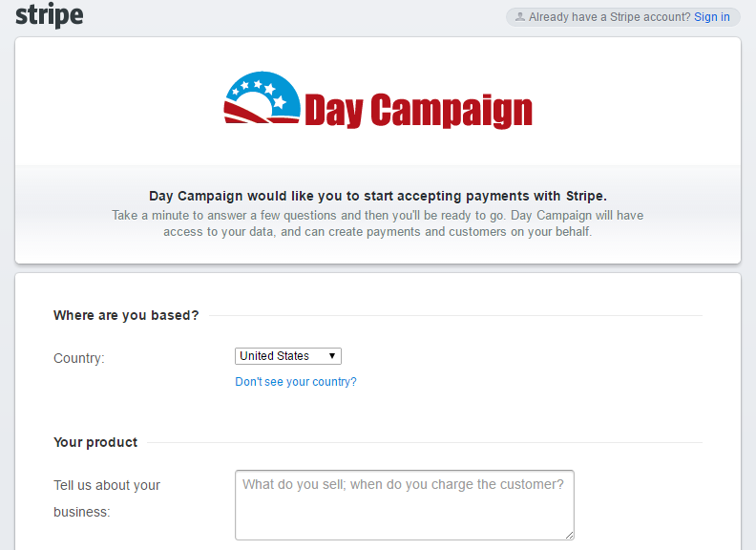Click the Already have a Stripe account? text
The width and height of the screenshot is (756, 550).
(609, 17)
